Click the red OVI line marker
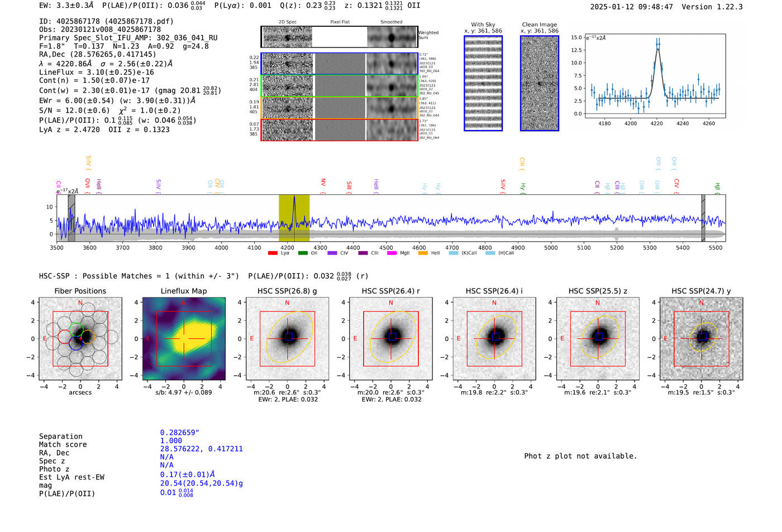The height and width of the screenshot is (532, 782). point(87,186)
